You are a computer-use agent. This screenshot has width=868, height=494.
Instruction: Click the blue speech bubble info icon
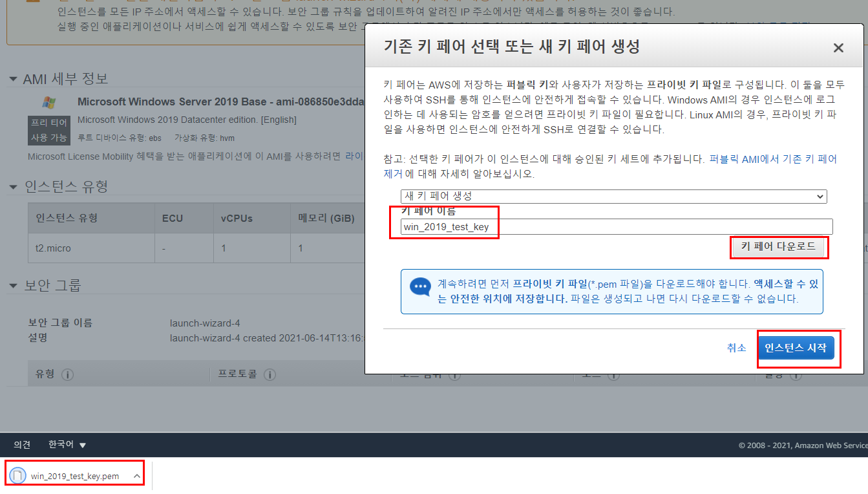pos(421,286)
